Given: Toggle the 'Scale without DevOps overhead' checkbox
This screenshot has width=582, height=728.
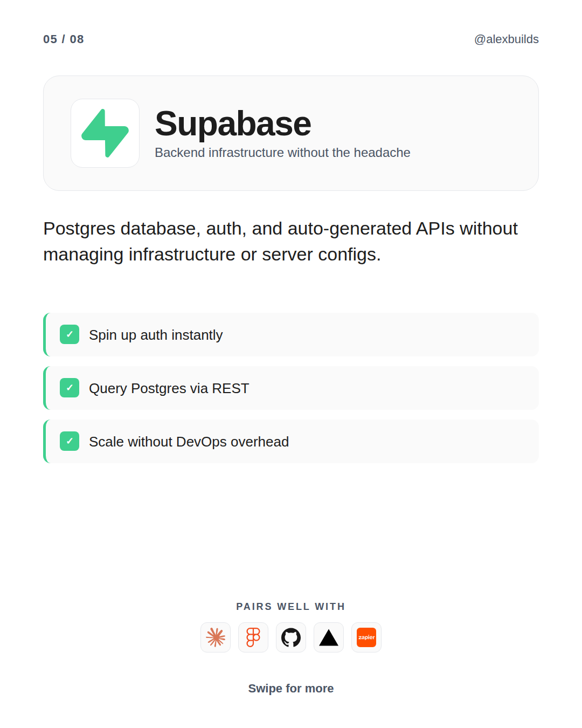Looking at the screenshot, I should 70,441.
